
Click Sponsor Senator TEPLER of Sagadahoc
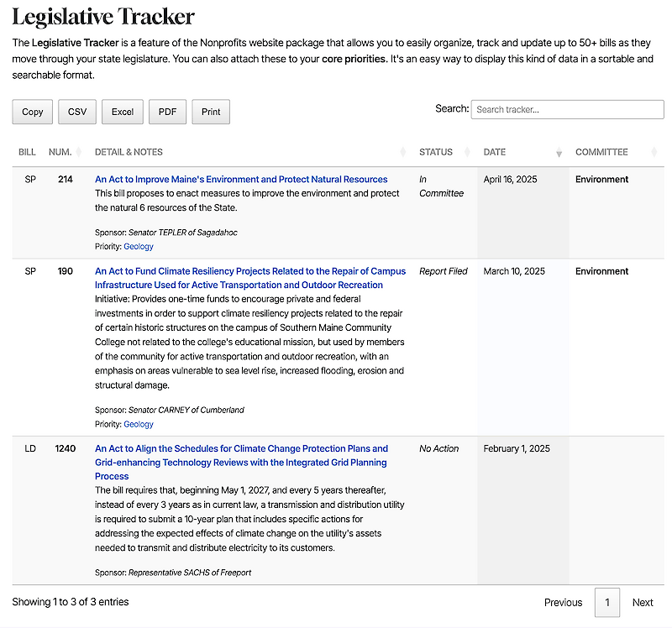tap(165, 233)
